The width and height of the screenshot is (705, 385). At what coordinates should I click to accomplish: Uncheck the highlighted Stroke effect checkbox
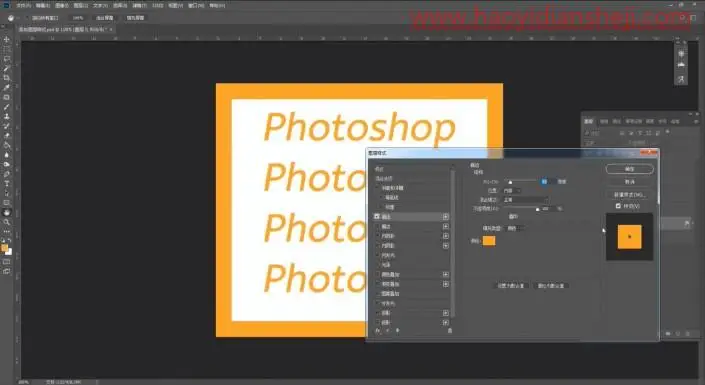click(x=377, y=217)
